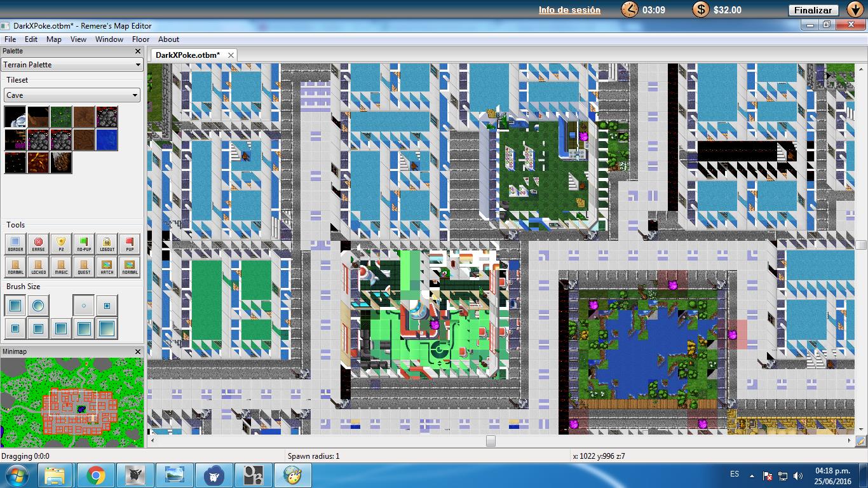The width and height of the screenshot is (868, 488).
Task: Switch to square brush shape
Action: (x=15, y=306)
